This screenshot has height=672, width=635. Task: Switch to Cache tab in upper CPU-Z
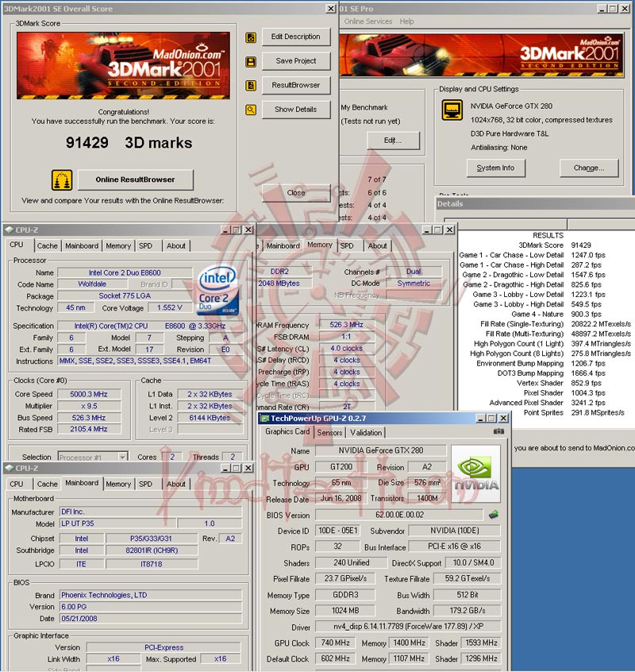click(47, 246)
